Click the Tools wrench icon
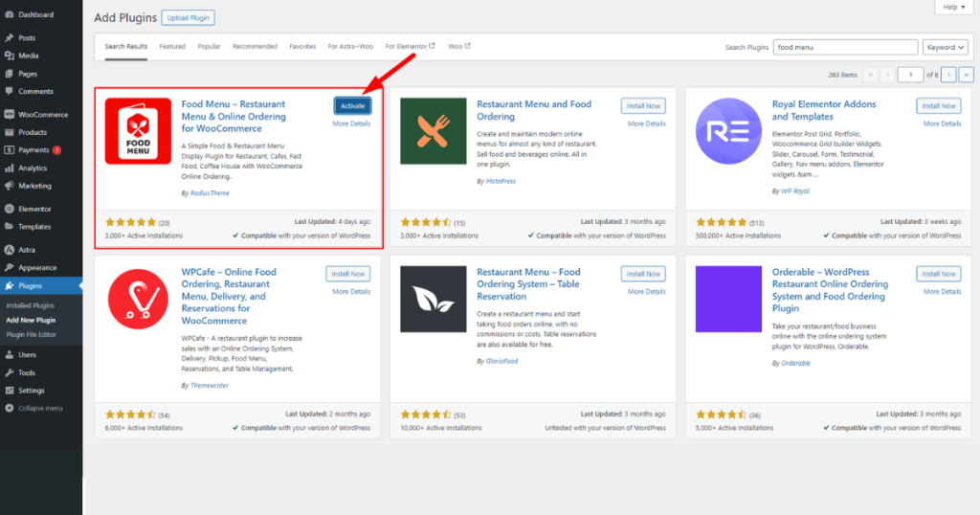The height and width of the screenshot is (515, 980). [x=9, y=372]
